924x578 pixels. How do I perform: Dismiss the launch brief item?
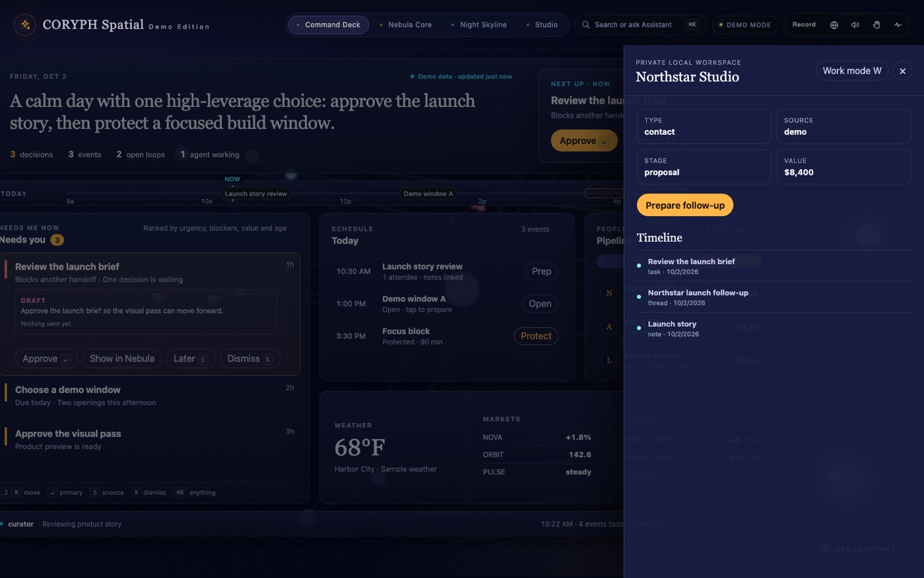click(250, 359)
